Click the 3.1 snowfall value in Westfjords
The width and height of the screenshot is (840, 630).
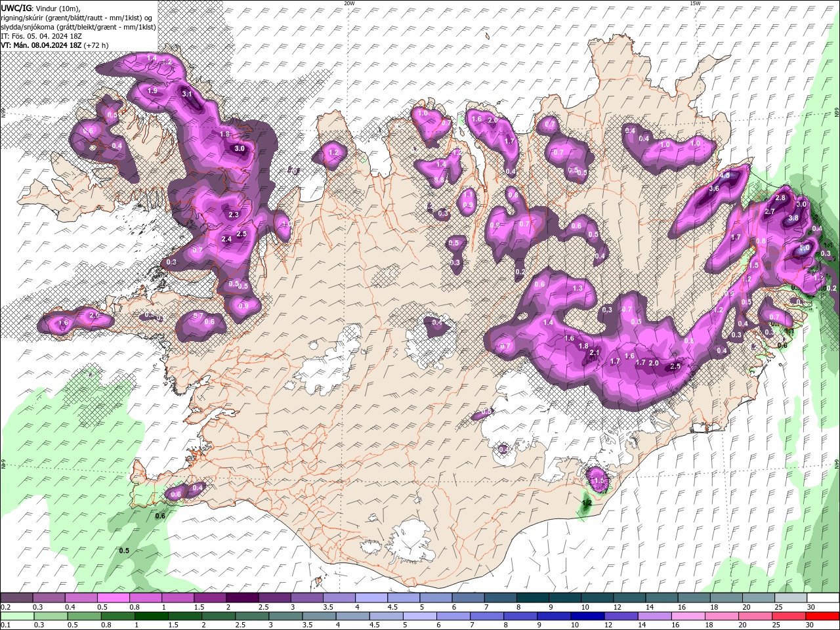[186, 94]
